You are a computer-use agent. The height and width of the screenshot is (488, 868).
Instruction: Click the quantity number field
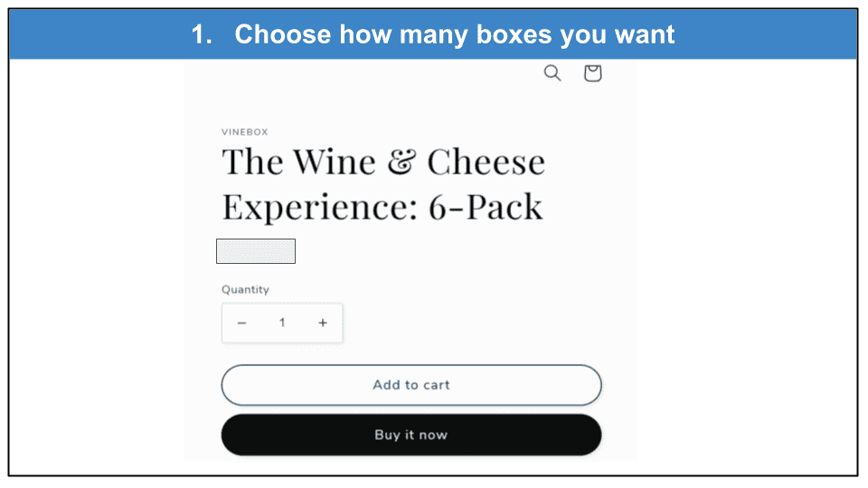(282, 324)
